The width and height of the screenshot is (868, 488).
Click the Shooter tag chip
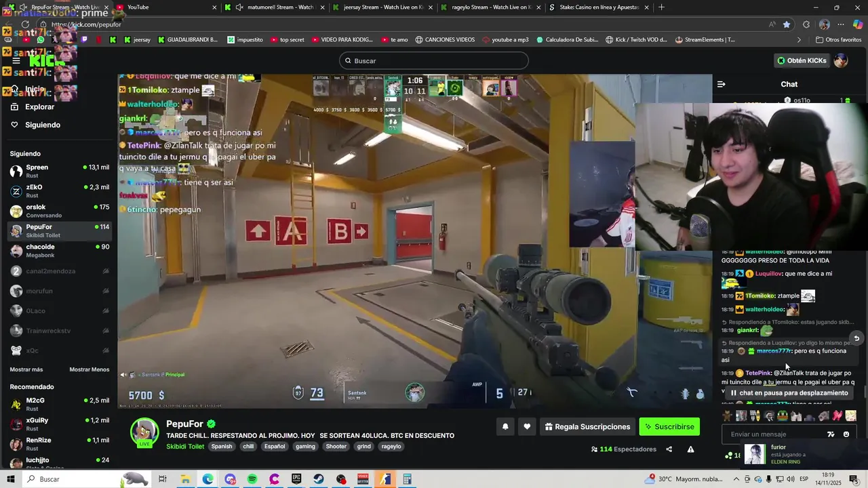[x=336, y=447]
